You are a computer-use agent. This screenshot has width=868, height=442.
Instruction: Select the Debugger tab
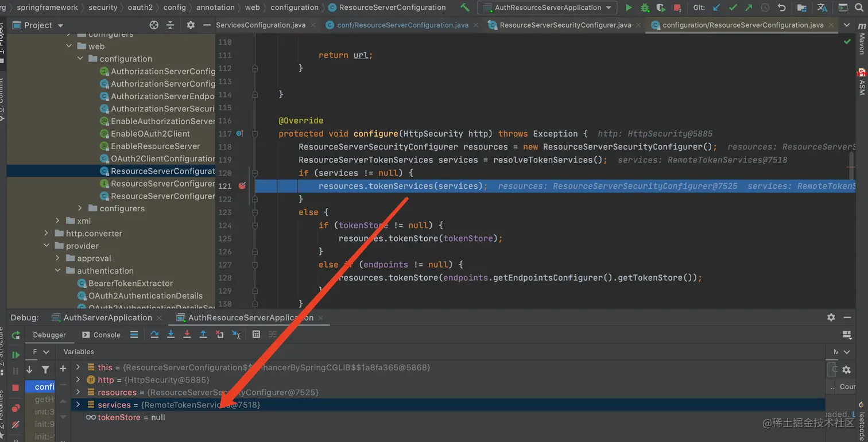pos(49,335)
